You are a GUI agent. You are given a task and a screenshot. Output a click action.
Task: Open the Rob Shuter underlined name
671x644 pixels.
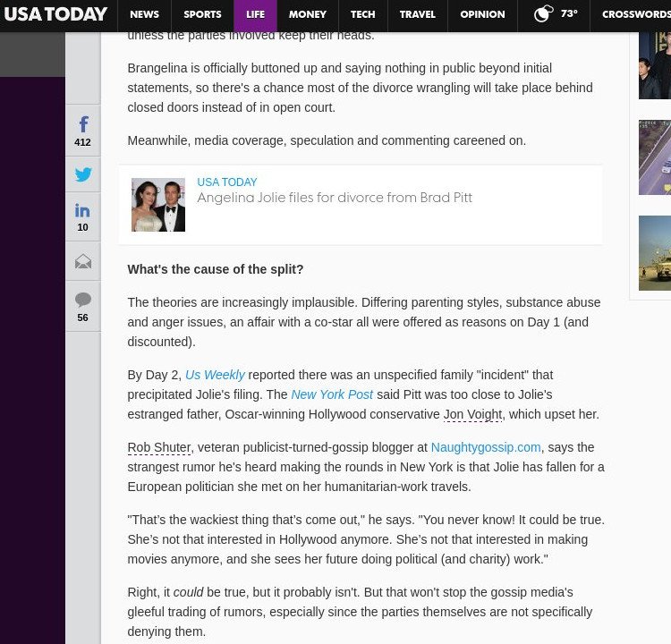pyautogui.click(x=158, y=447)
